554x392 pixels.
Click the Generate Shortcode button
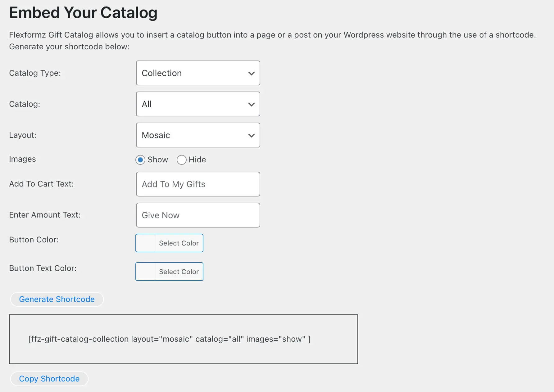coord(57,299)
